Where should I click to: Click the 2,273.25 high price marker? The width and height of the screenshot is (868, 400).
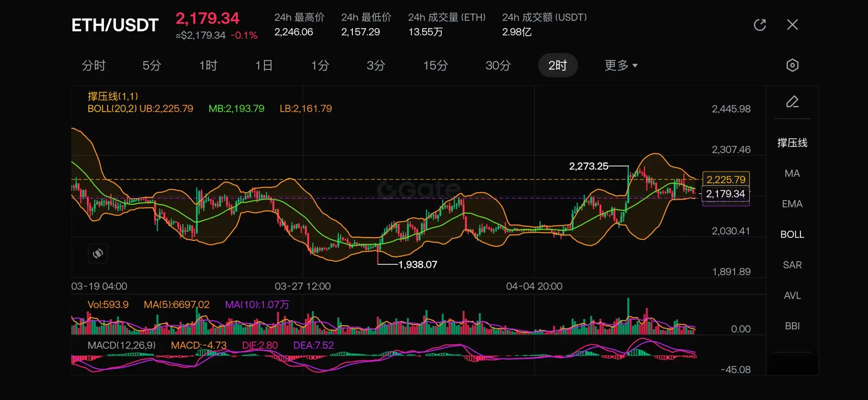[x=589, y=166]
